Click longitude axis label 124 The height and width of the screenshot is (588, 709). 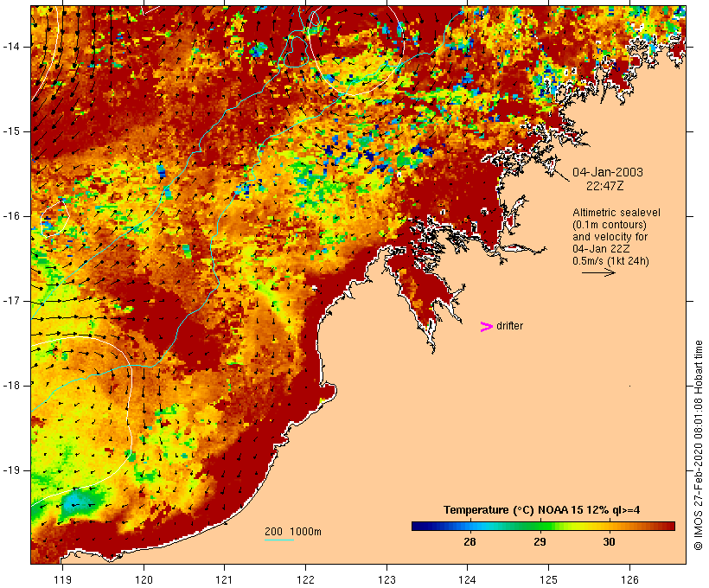[x=468, y=579]
